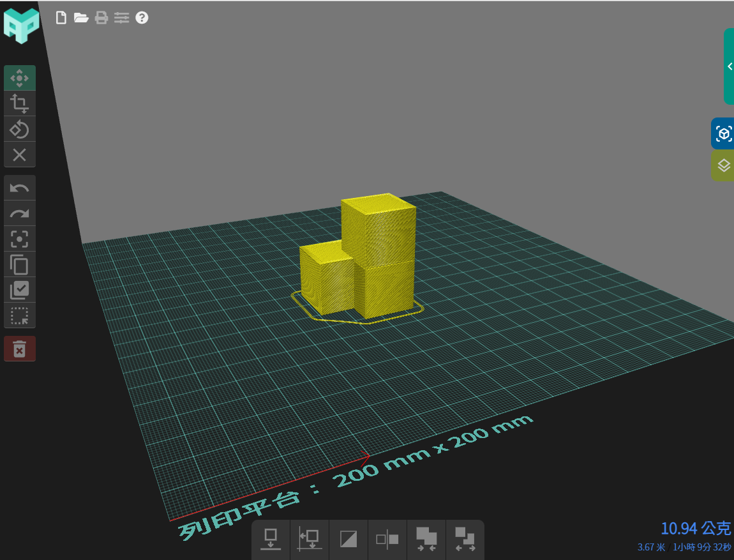This screenshot has width=734, height=560.
Task: Expand the teal side panel chevron
Action: pyautogui.click(x=730, y=66)
